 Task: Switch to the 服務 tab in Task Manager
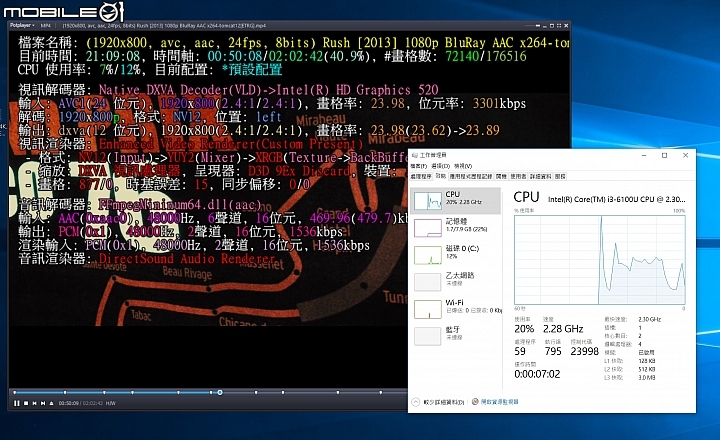[x=560, y=176]
